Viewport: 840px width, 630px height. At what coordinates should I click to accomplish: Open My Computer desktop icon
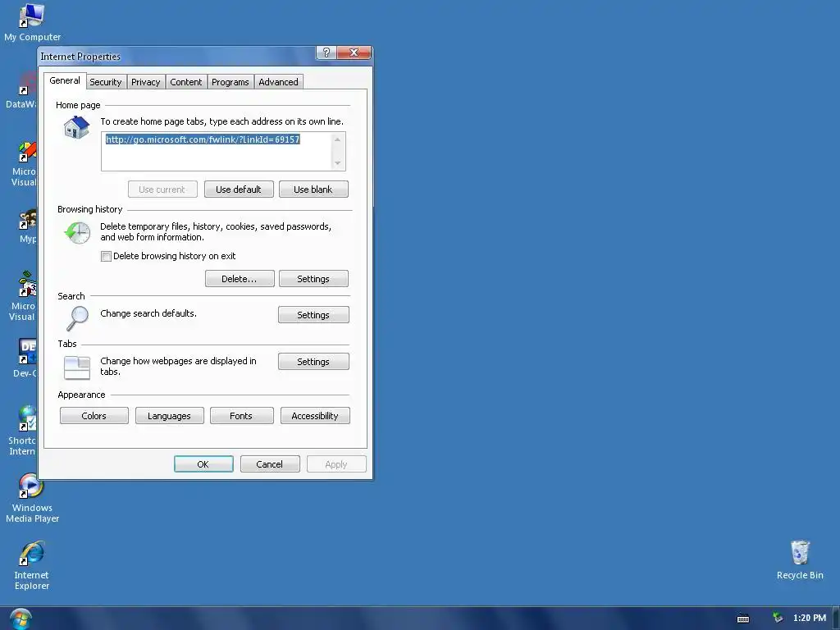point(32,22)
